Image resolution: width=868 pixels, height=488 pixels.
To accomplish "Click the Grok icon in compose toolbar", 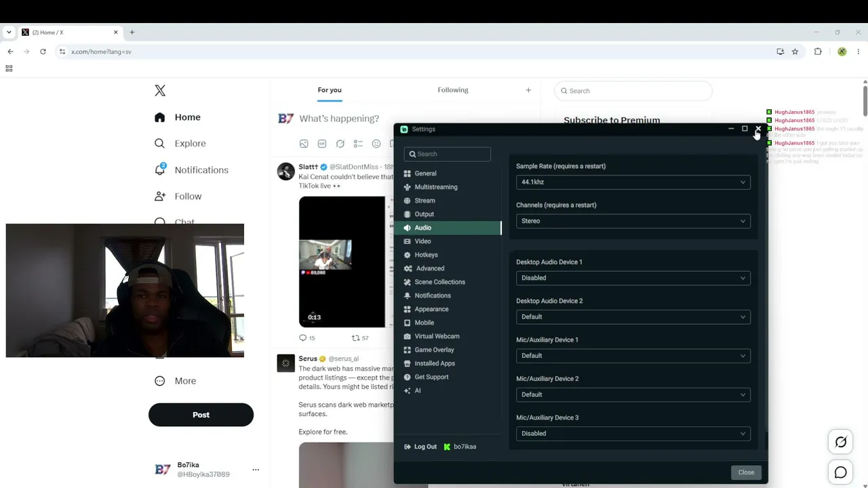I will 340,144.
